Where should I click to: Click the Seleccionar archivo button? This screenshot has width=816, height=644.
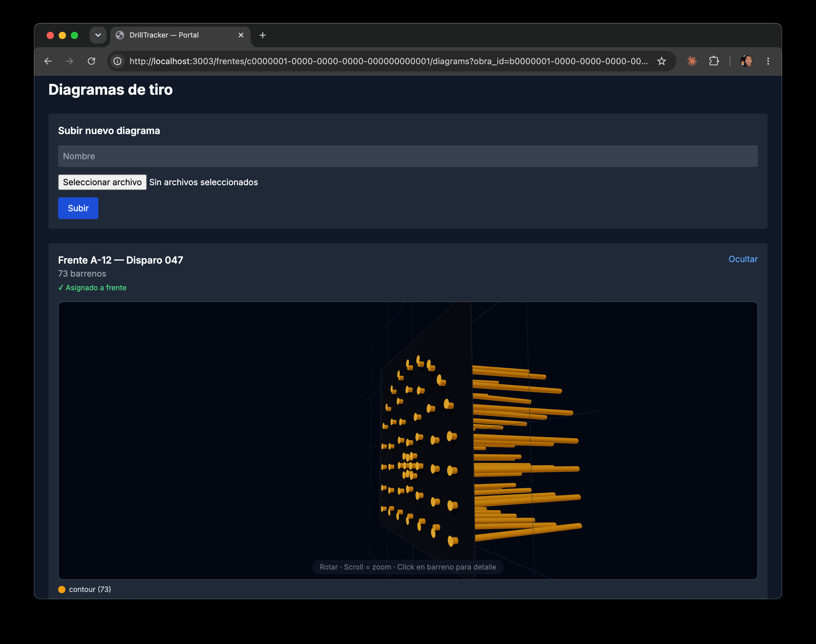[102, 182]
